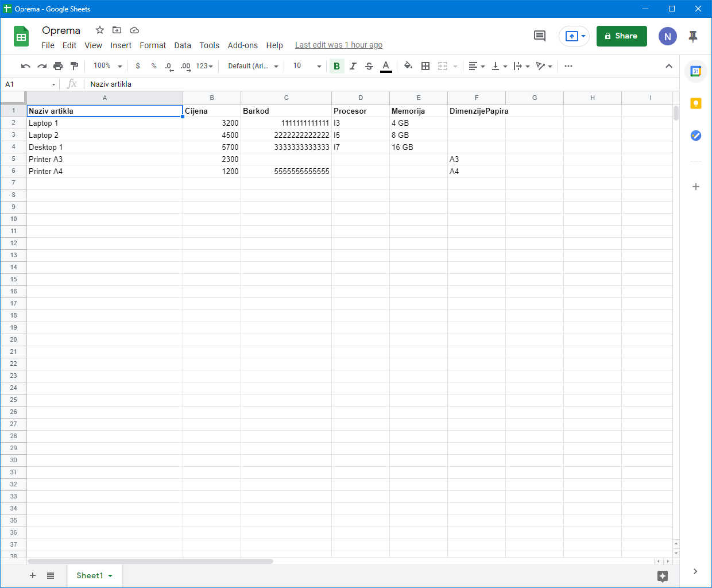Toggle Bold formatting
The image size is (712, 588).
336,66
